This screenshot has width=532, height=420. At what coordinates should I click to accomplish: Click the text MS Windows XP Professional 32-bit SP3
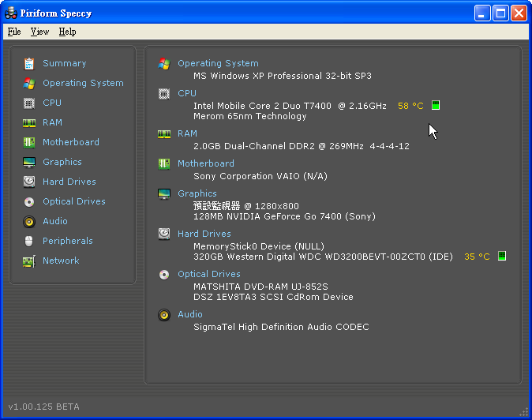click(x=283, y=76)
